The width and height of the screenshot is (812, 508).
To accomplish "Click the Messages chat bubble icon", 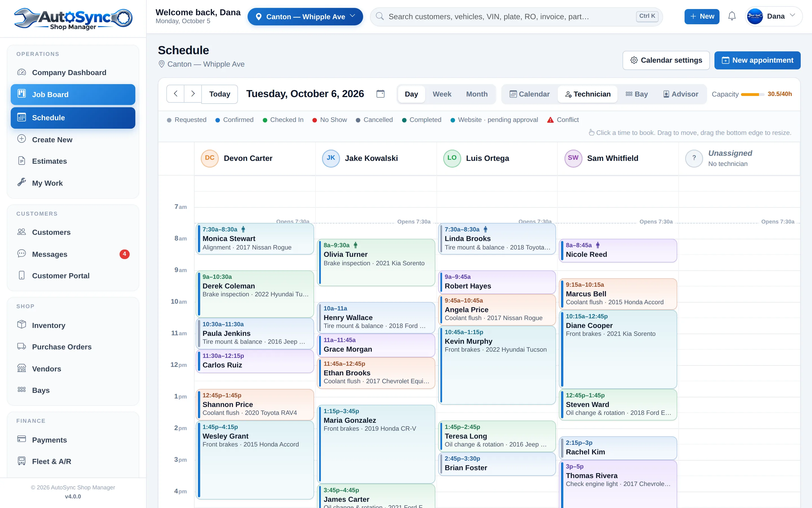I will [x=21, y=254].
